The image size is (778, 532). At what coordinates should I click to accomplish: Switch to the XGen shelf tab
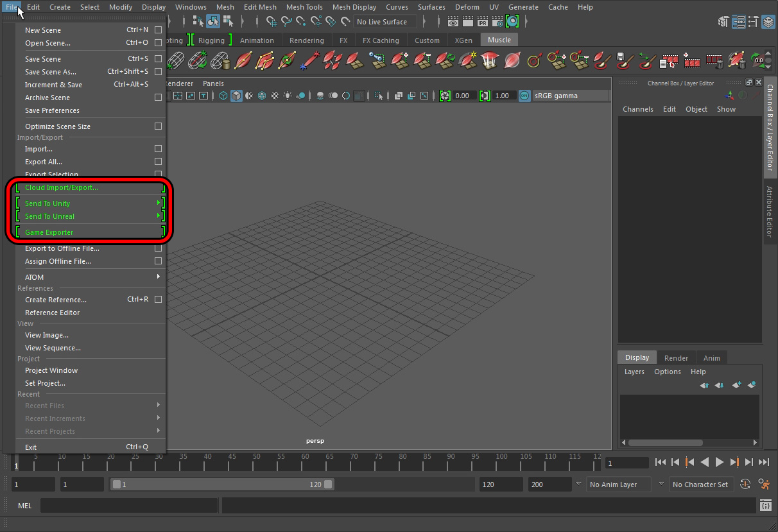(x=463, y=40)
